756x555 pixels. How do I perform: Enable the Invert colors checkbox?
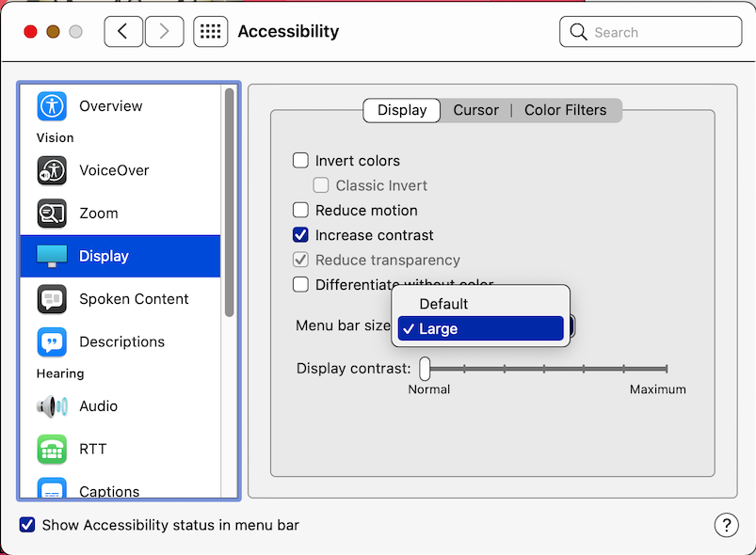[x=301, y=161]
